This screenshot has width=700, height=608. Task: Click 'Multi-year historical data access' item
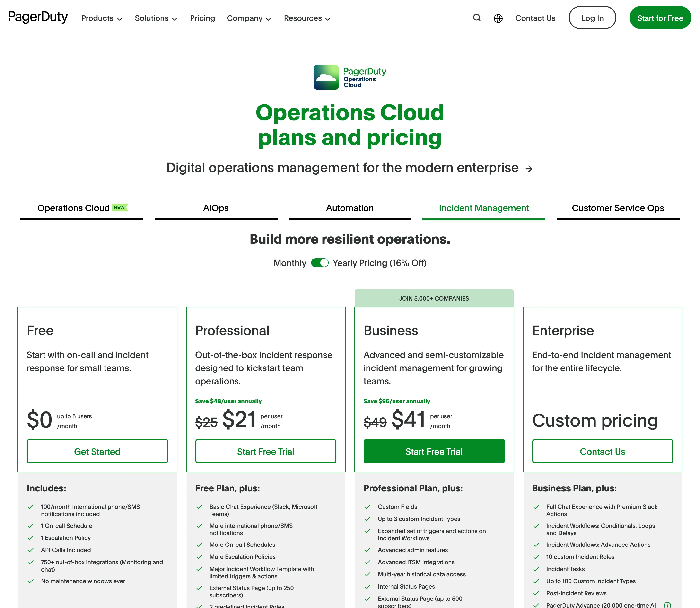(421, 574)
